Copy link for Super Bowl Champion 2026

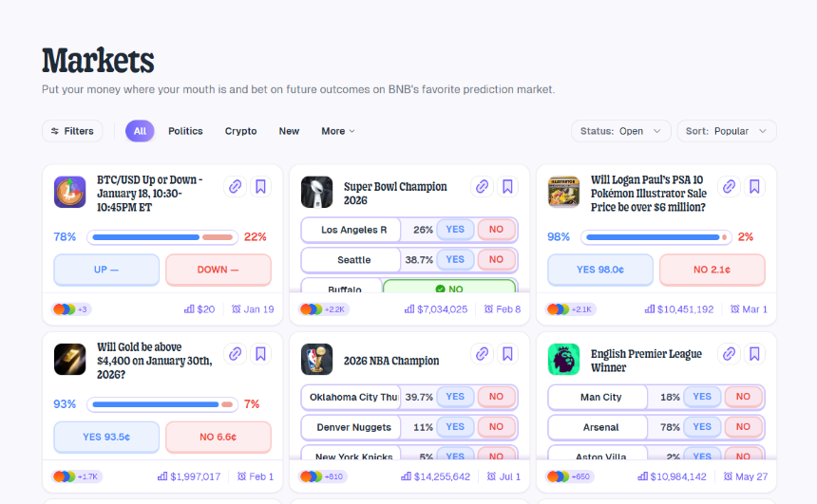point(482,187)
